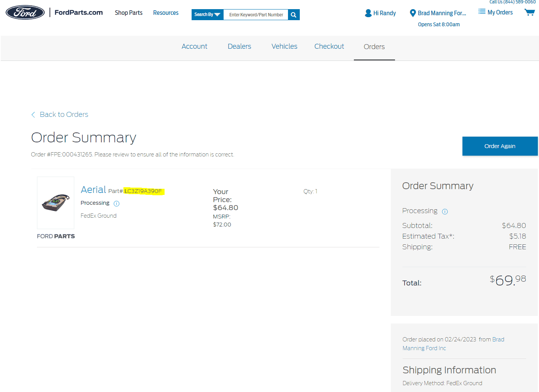Click the Your Price $64.80 value

(x=226, y=208)
